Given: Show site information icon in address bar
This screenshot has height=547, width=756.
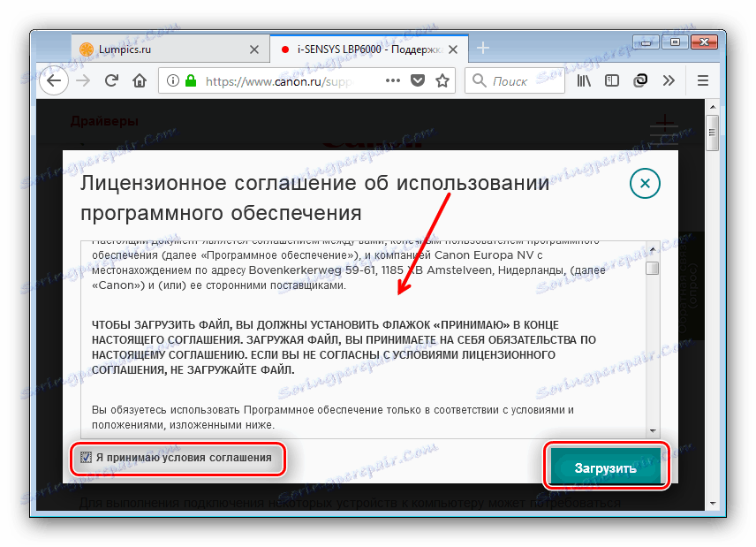Looking at the screenshot, I should [x=172, y=80].
